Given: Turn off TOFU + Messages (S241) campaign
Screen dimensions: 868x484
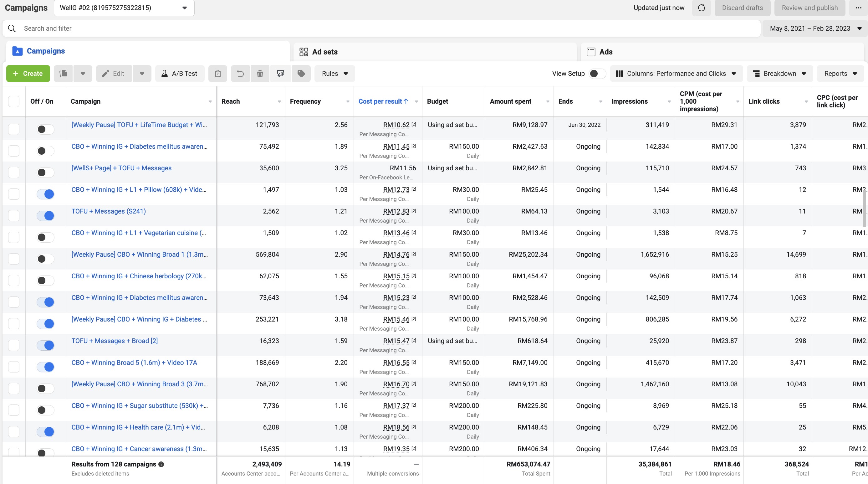Looking at the screenshot, I should [x=45, y=216].
